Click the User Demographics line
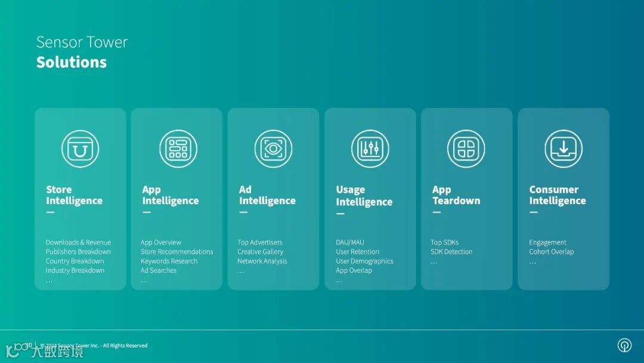The width and height of the screenshot is (644, 363). (364, 261)
